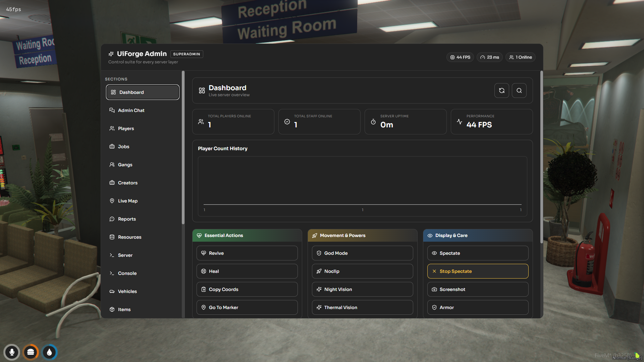Open the Items section
This screenshot has height=362, width=644.
[143, 309]
